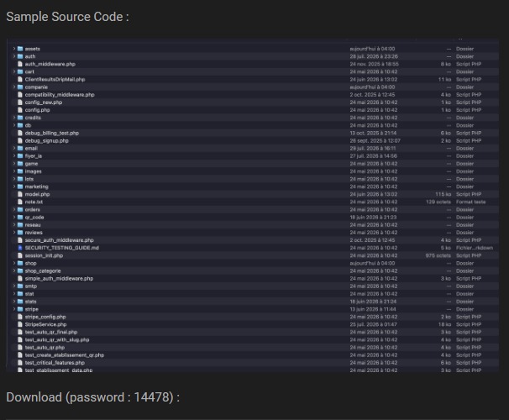Viewport: 509px width, 420px height.
Task: Select the test_auto_qr_final.php file name
Action: click(x=51, y=332)
